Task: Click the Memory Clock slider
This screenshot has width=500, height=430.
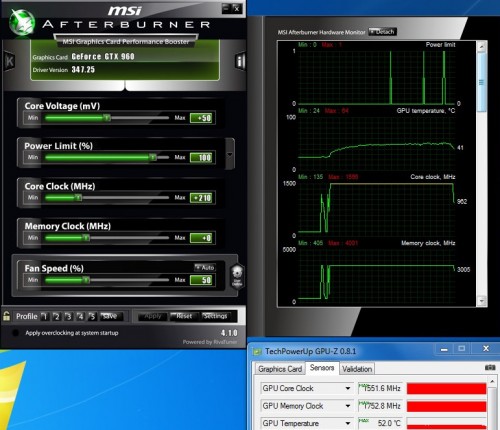Action: click(x=107, y=238)
